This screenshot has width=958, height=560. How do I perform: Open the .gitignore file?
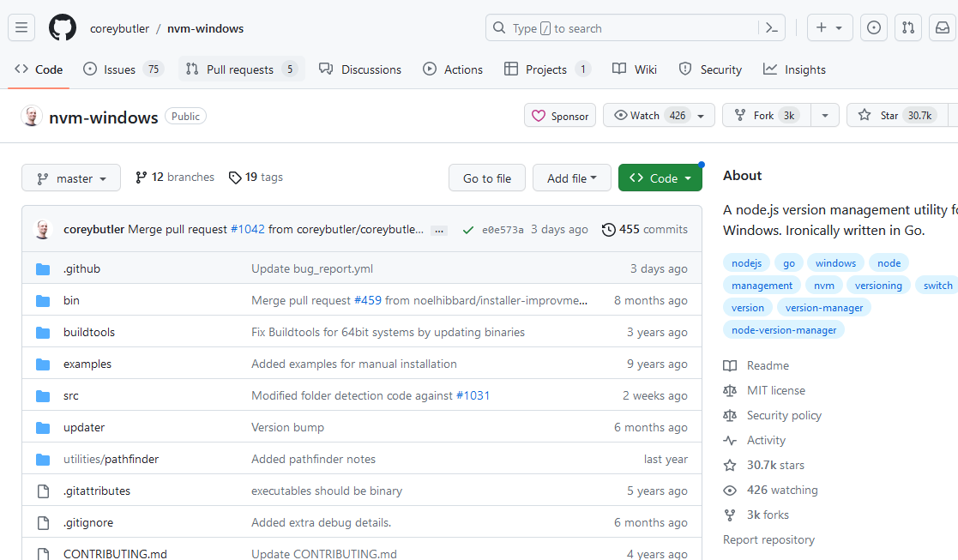[x=88, y=523]
